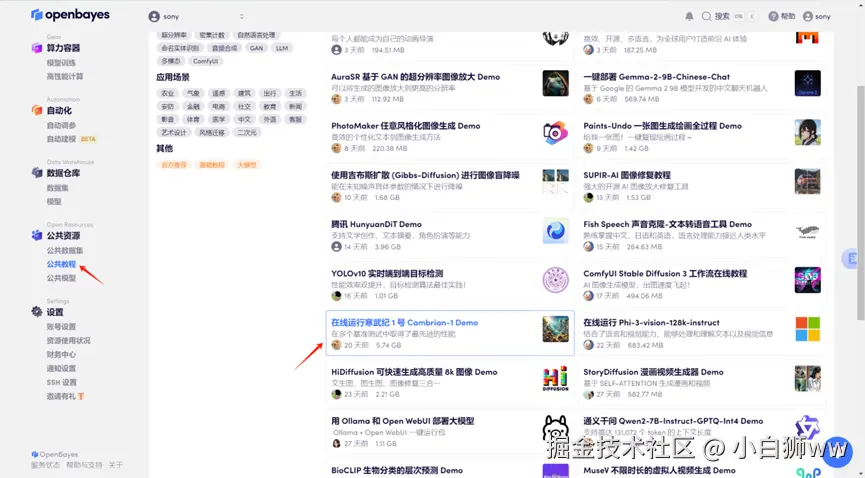Filter by the 农业 tag

click(168, 93)
